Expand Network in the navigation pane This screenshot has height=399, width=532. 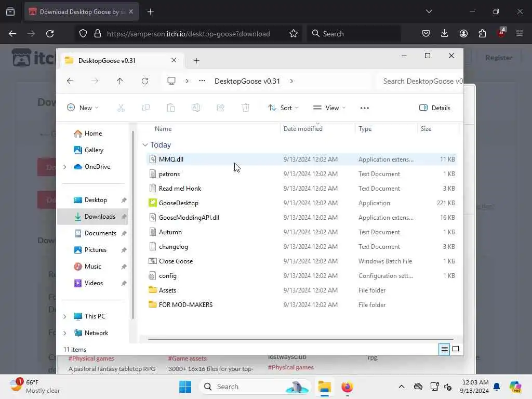pyautogui.click(x=65, y=333)
